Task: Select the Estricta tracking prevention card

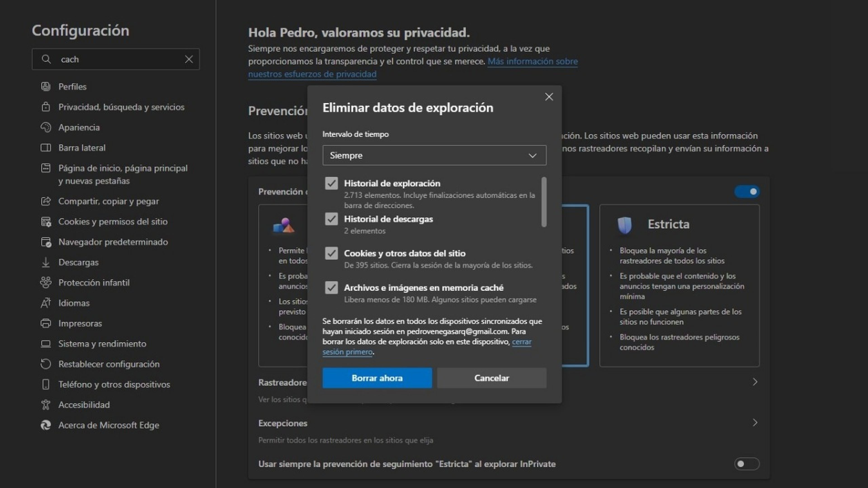Action: coord(679,286)
